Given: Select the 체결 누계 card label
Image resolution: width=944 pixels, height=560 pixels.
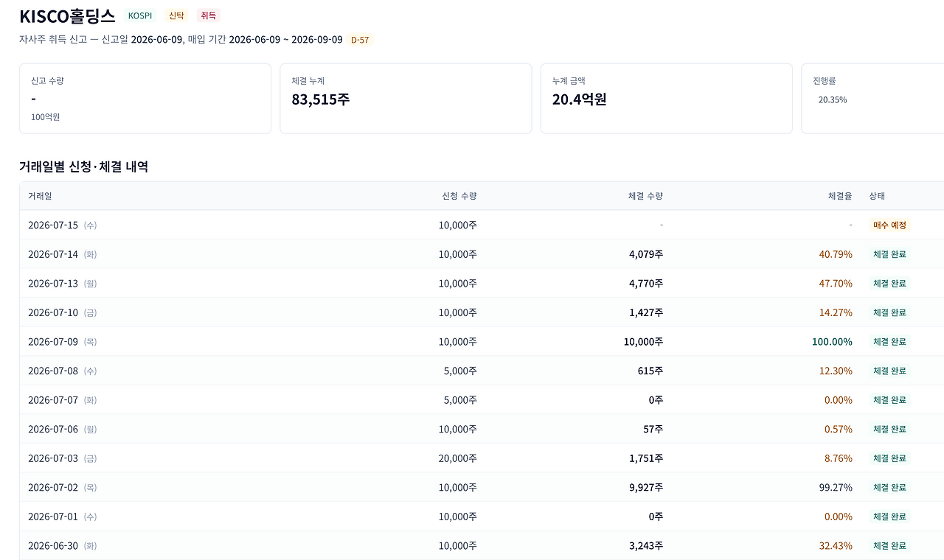Looking at the screenshot, I should [308, 81].
